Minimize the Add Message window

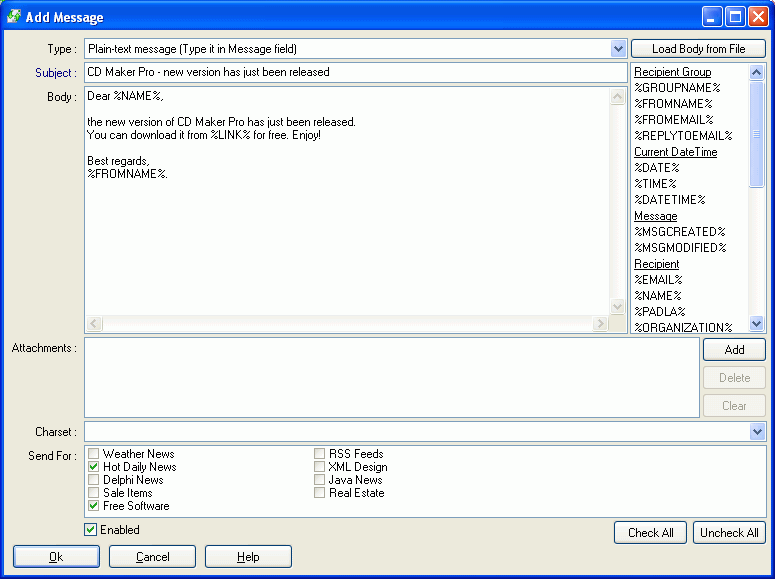click(712, 17)
